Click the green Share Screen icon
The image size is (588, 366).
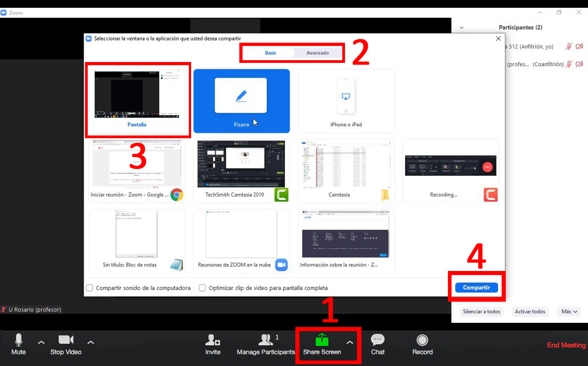322,340
